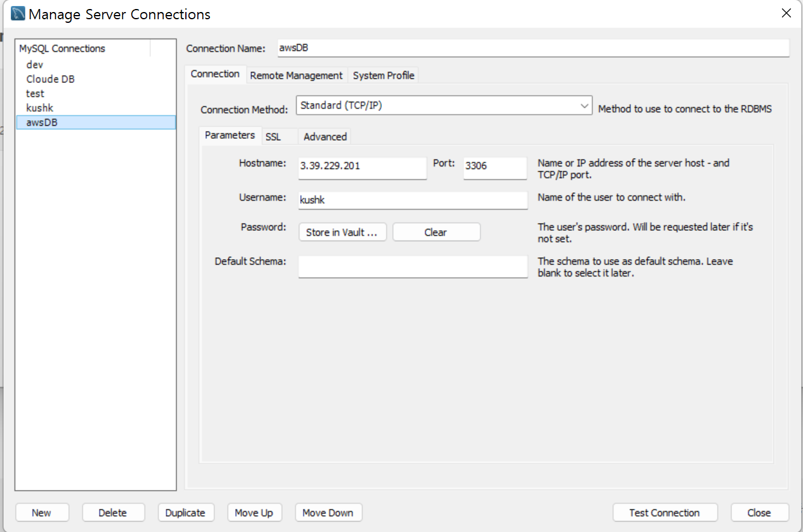Create a New connection
The width and height of the screenshot is (803, 532).
(42, 513)
